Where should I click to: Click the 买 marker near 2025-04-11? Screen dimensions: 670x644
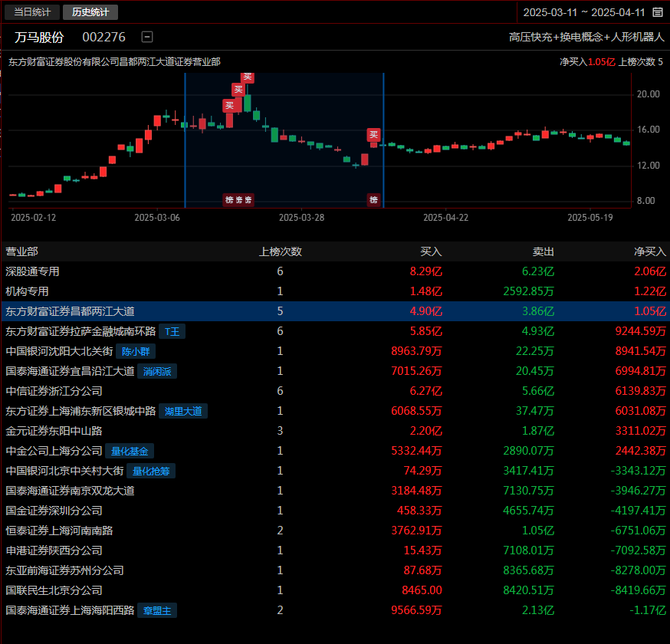(x=373, y=135)
